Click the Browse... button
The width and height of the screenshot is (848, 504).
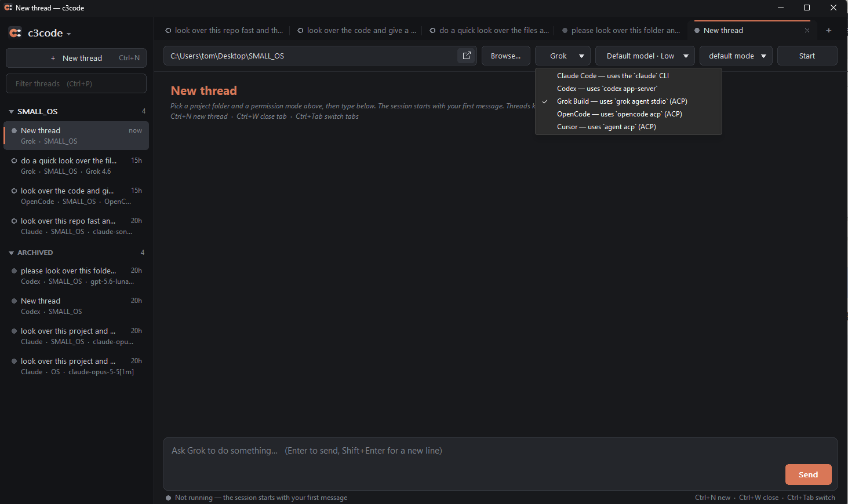506,56
